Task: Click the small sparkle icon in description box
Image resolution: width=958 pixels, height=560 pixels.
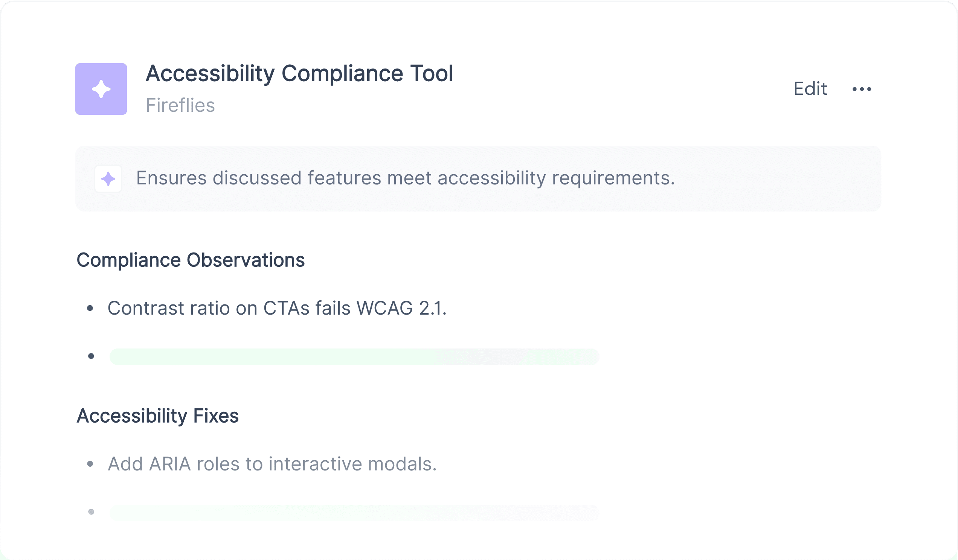Action: coord(108,178)
